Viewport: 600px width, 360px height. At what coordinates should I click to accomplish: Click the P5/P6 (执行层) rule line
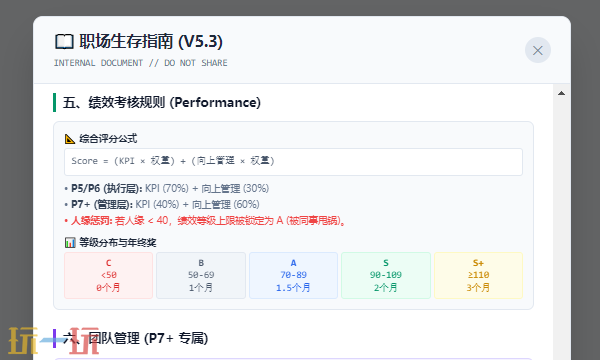pyautogui.click(x=167, y=189)
